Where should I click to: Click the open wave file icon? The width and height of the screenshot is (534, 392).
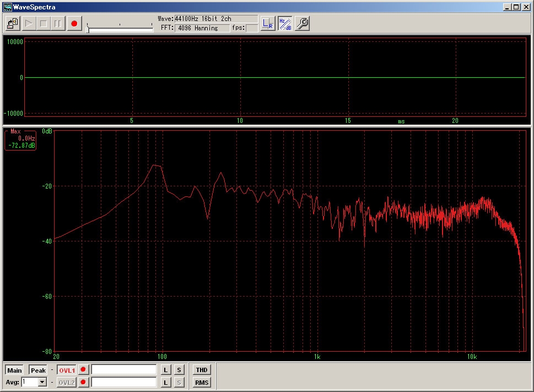point(13,24)
